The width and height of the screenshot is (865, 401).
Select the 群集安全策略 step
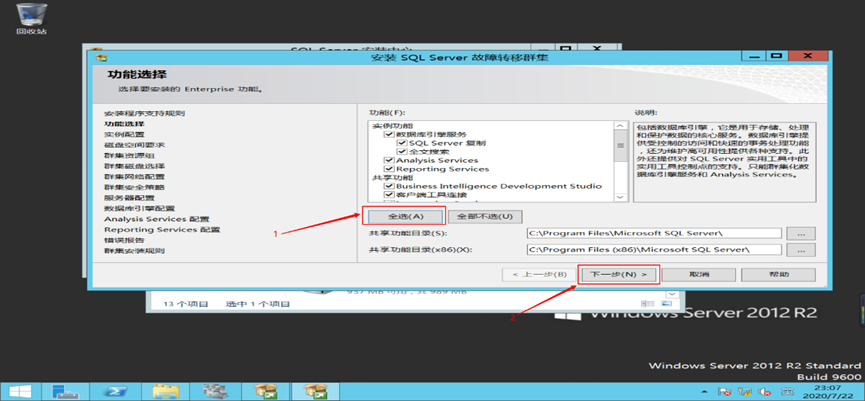click(134, 187)
